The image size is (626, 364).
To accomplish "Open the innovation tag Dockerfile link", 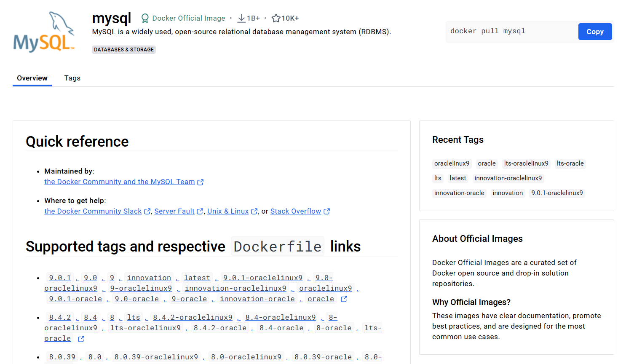I will [149, 278].
